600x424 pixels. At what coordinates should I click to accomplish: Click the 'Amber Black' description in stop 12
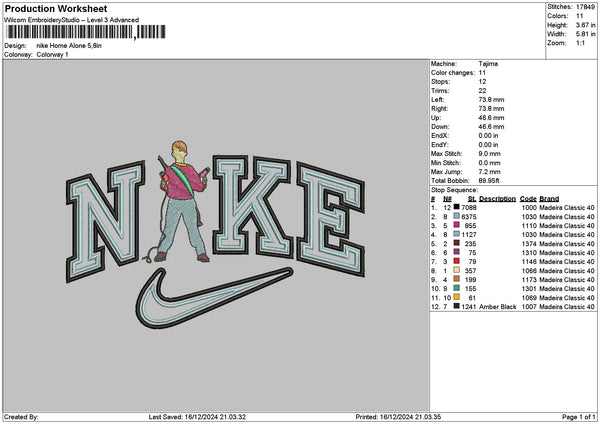coord(497,307)
